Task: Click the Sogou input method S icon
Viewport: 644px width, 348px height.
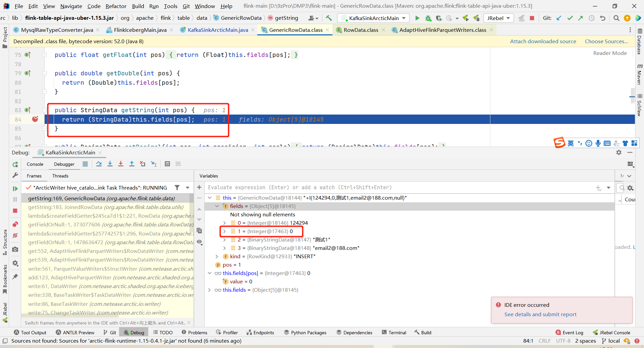Action: coord(559,143)
